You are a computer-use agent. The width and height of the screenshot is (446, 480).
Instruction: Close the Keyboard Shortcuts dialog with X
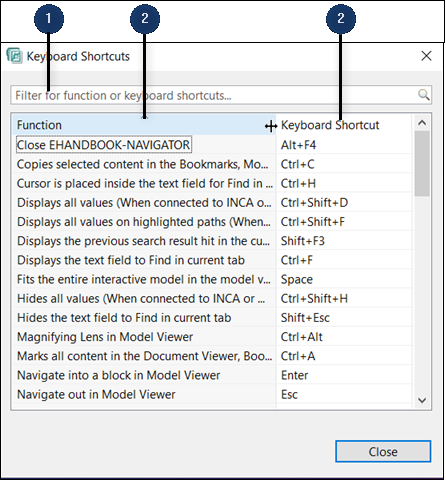tap(426, 56)
